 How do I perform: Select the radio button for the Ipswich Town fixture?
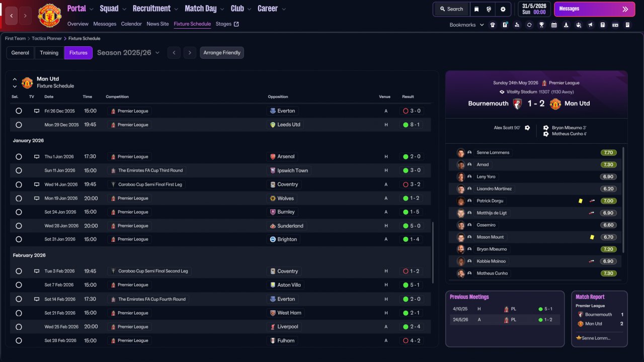19,170
